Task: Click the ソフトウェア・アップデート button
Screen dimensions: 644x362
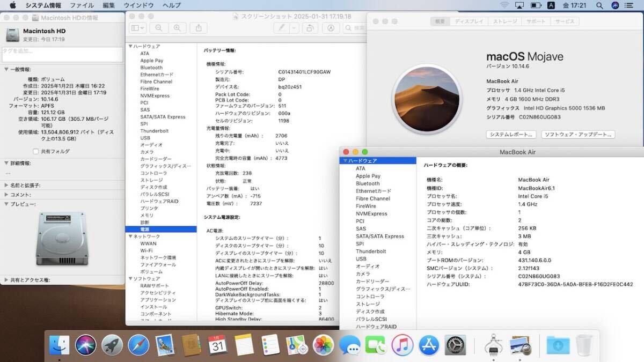Action: (578, 135)
